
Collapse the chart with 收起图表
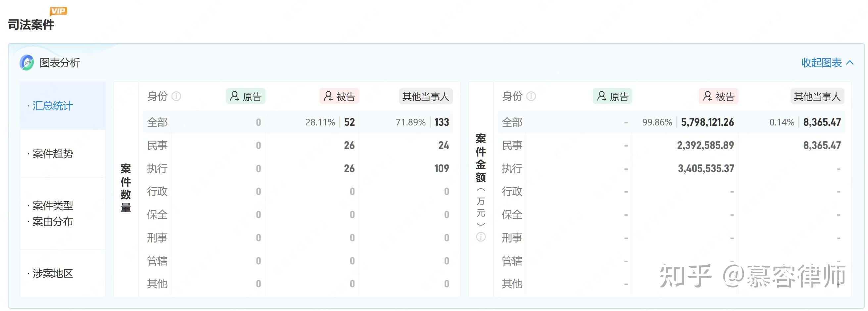tap(827, 63)
